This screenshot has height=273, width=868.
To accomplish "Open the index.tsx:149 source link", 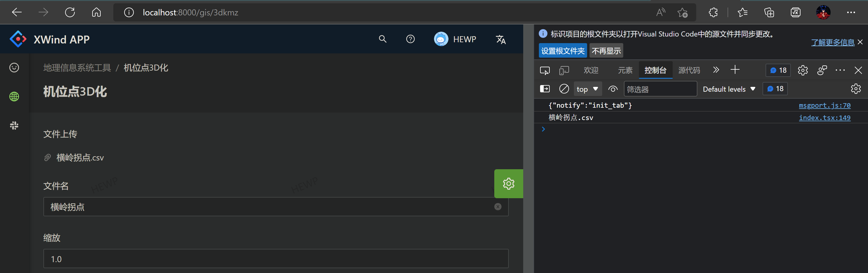I will pyautogui.click(x=825, y=117).
